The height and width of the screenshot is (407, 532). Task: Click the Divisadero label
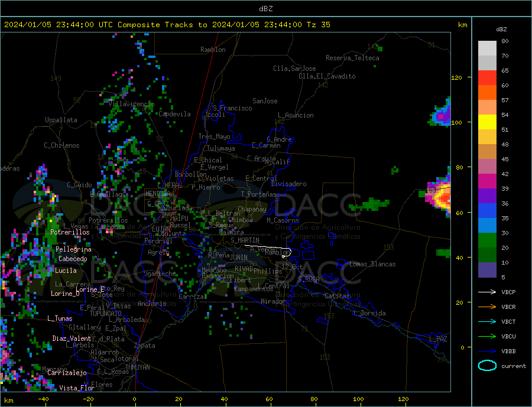pos(288,184)
